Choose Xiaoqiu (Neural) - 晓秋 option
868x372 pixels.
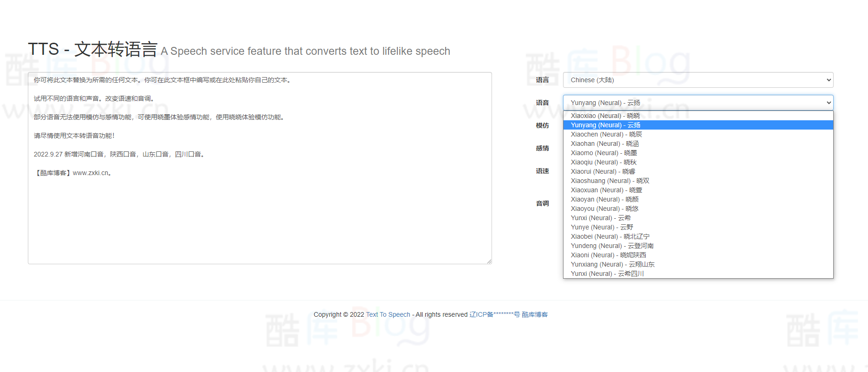(603, 162)
